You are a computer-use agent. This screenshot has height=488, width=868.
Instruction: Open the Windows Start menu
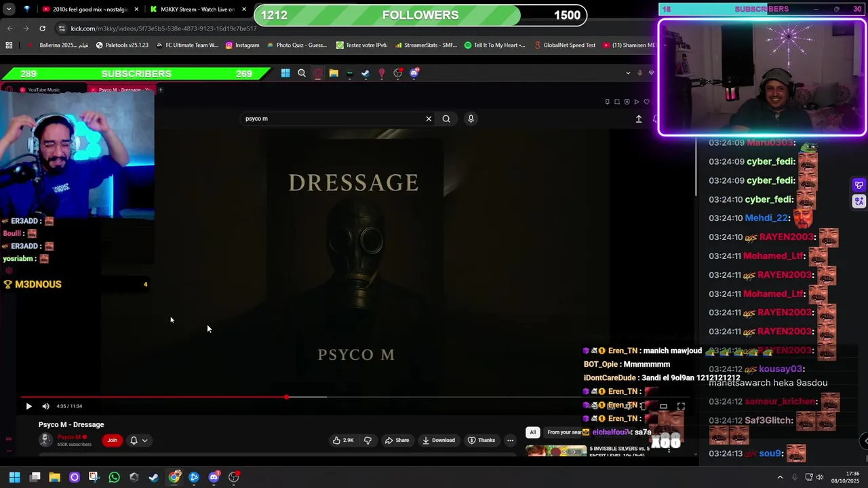pyautogui.click(x=14, y=477)
